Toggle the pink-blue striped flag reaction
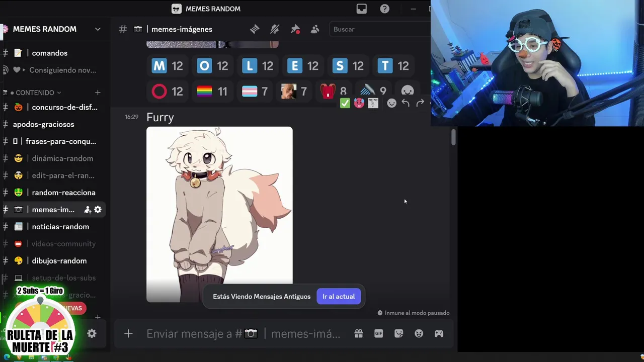The width and height of the screenshot is (644, 362). (255, 92)
